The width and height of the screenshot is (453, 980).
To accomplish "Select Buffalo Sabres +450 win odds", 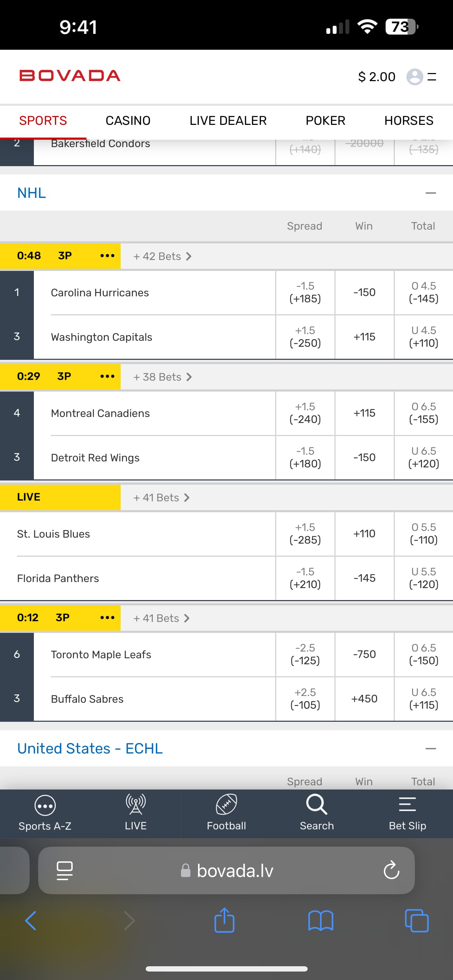I will pyautogui.click(x=364, y=699).
